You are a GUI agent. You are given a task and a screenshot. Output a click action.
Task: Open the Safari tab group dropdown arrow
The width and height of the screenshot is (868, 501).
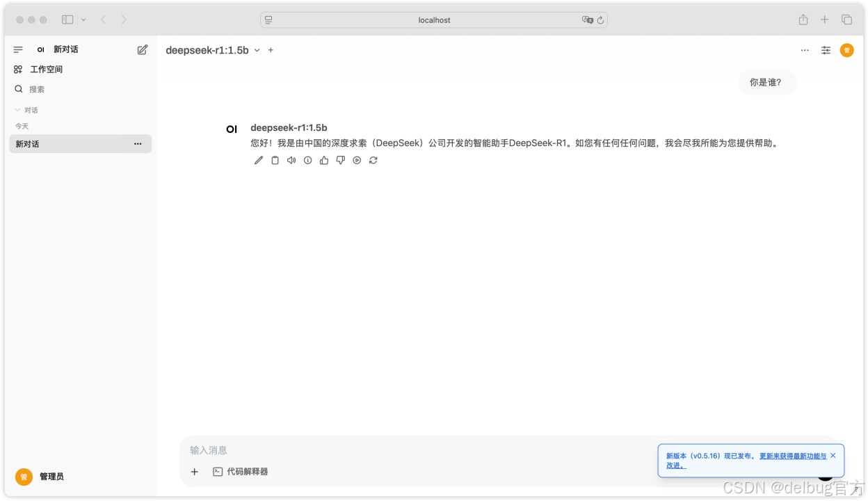tap(83, 19)
